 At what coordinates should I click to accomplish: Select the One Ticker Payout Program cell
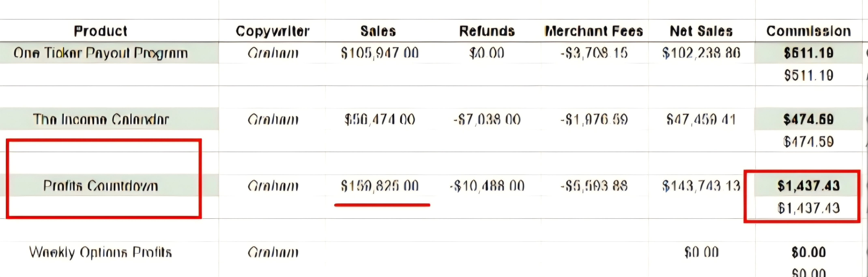[x=100, y=53]
